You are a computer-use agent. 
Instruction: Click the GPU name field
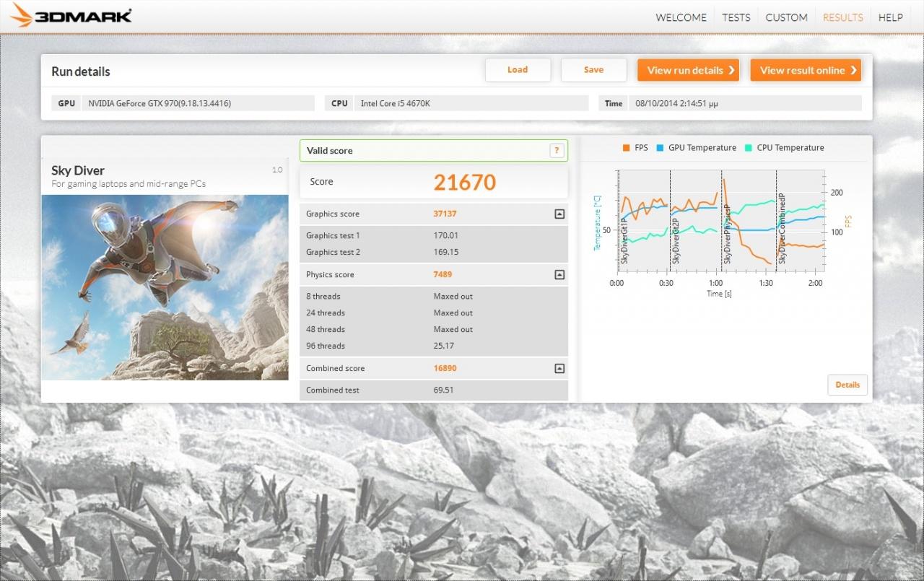pyautogui.click(x=198, y=103)
